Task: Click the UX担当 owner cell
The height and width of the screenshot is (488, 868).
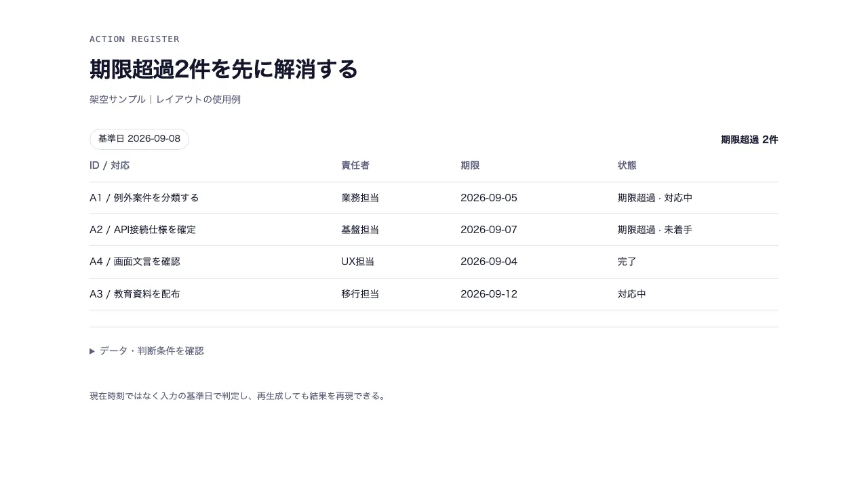Action: (358, 262)
